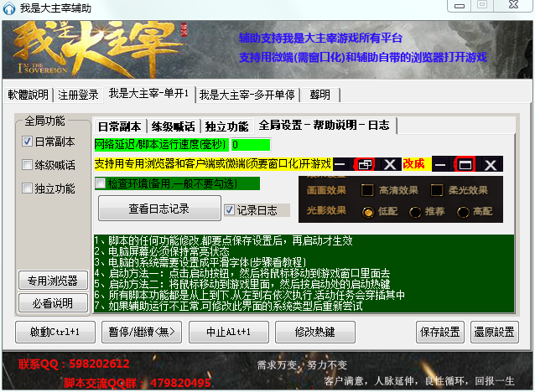Toggle the 记录日志 checkbox
The height and width of the screenshot is (392, 535).
point(230,209)
